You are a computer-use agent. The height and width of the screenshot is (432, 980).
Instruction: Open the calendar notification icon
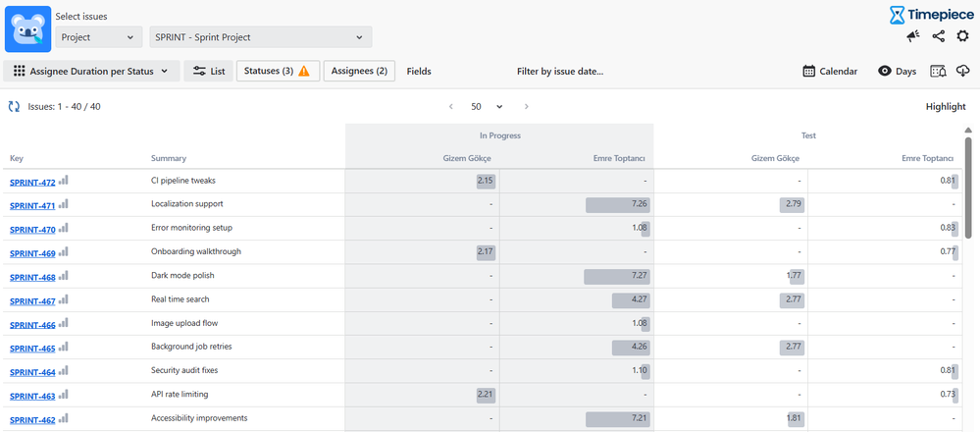tap(938, 71)
